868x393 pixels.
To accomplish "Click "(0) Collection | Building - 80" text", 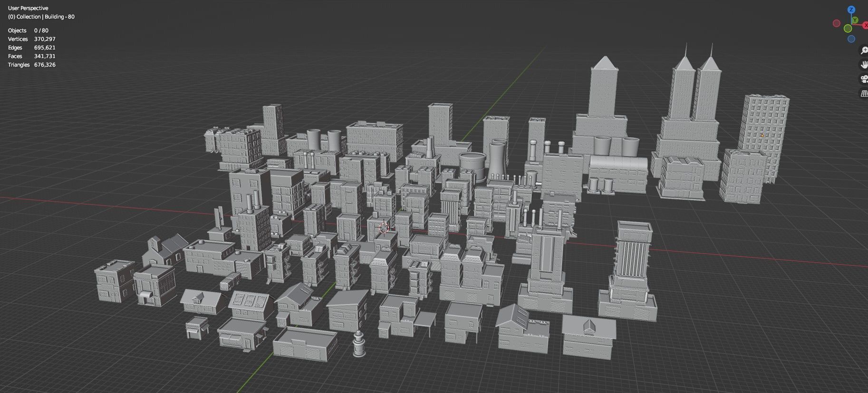I will click(x=41, y=17).
